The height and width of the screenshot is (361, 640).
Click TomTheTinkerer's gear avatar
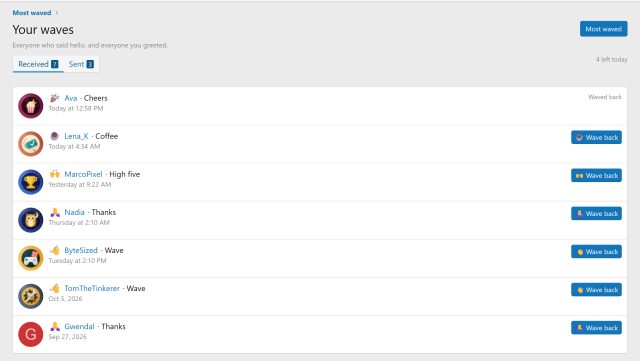[x=31, y=296]
